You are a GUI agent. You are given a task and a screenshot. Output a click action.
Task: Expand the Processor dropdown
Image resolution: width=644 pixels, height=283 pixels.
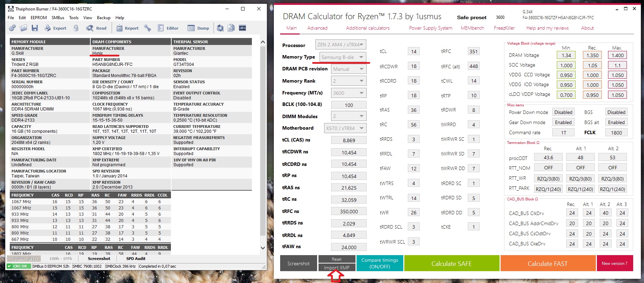click(x=340, y=45)
